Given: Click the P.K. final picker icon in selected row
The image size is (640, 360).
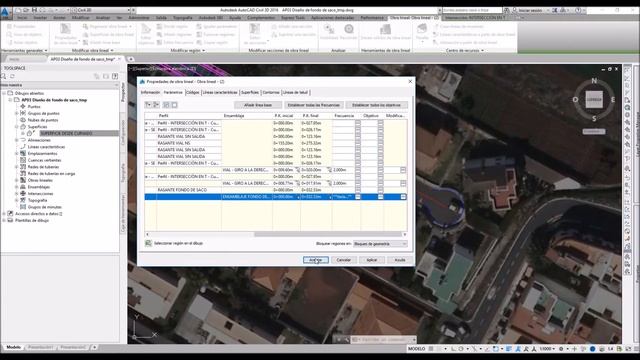Looking at the screenshot, I should (x=330, y=197).
